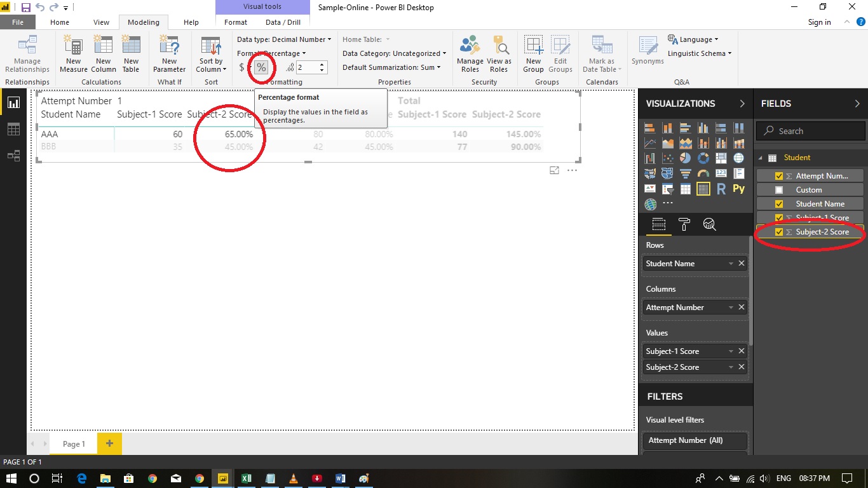The image size is (868, 488).
Task: Switch to Data view in left sidebar
Action: click(13, 129)
